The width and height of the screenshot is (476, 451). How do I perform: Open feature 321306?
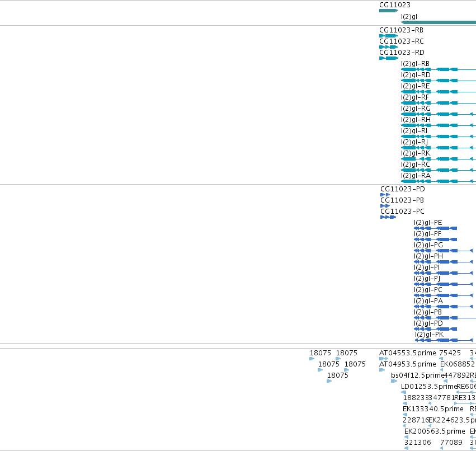click(x=407, y=449)
